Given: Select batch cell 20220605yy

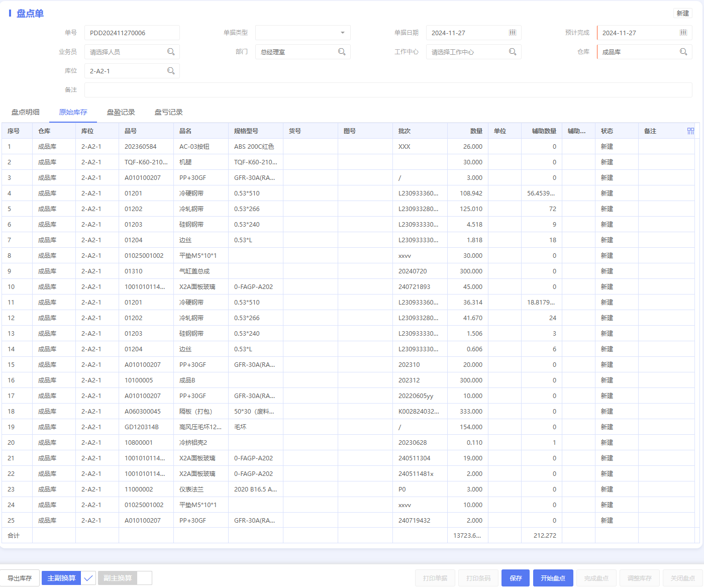Looking at the screenshot, I should [x=420, y=396].
